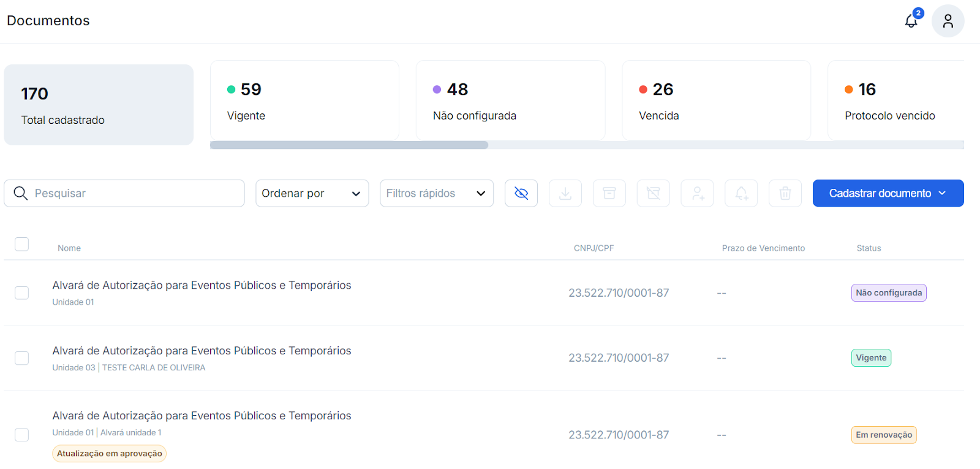Open Alvará document with Alvará unidade 1
The width and height of the screenshot is (980, 469).
pyautogui.click(x=202, y=416)
